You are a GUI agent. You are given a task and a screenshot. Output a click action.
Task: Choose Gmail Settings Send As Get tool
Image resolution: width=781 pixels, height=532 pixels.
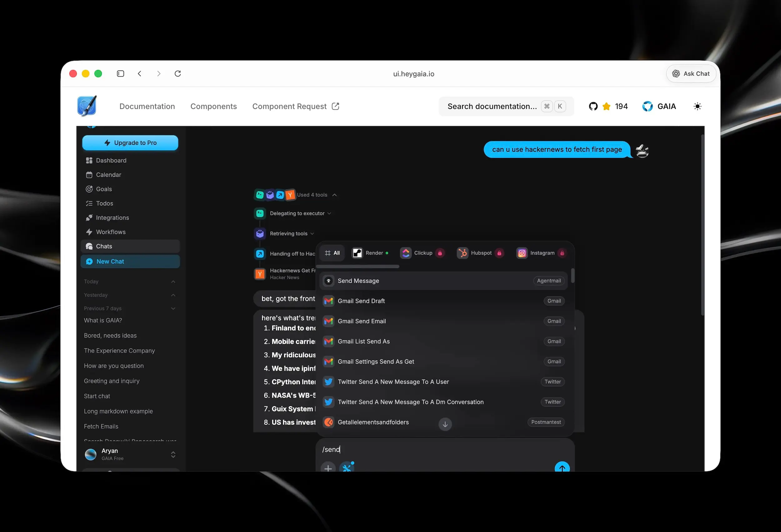(443, 362)
